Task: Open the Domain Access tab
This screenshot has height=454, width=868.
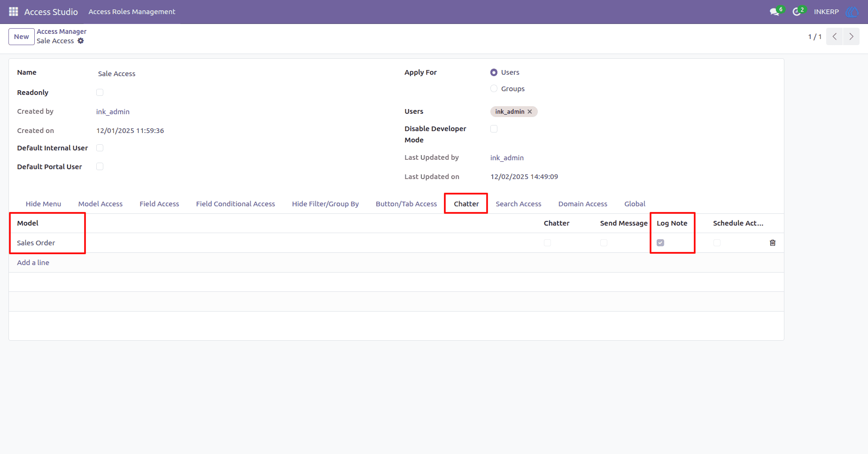Action: (x=583, y=204)
